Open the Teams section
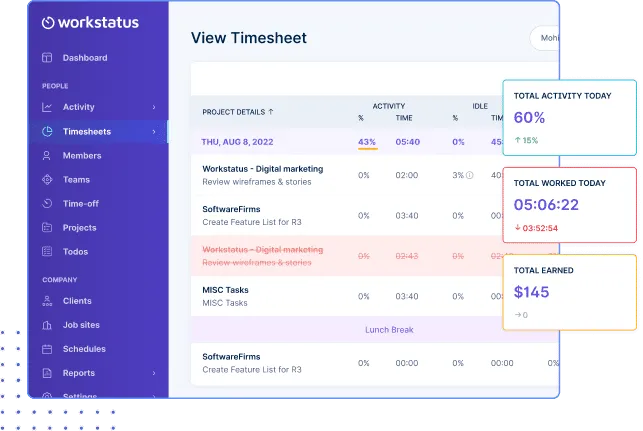Image resolution: width=643 pixels, height=431 pixels. 76,180
